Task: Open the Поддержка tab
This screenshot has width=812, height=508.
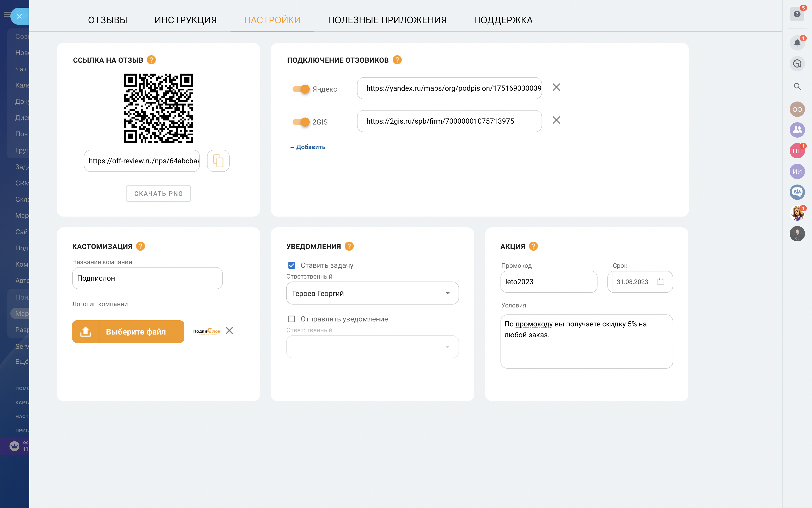Action: (503, 20)
